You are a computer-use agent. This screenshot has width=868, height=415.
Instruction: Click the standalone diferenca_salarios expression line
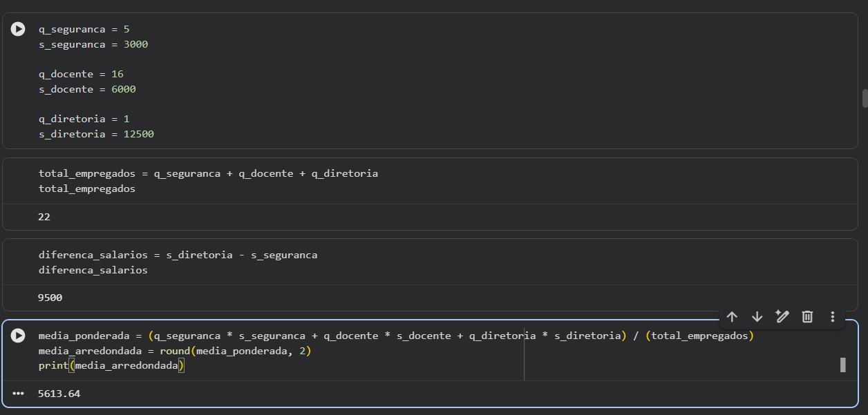pyautogui.click(x=93, y=270)
